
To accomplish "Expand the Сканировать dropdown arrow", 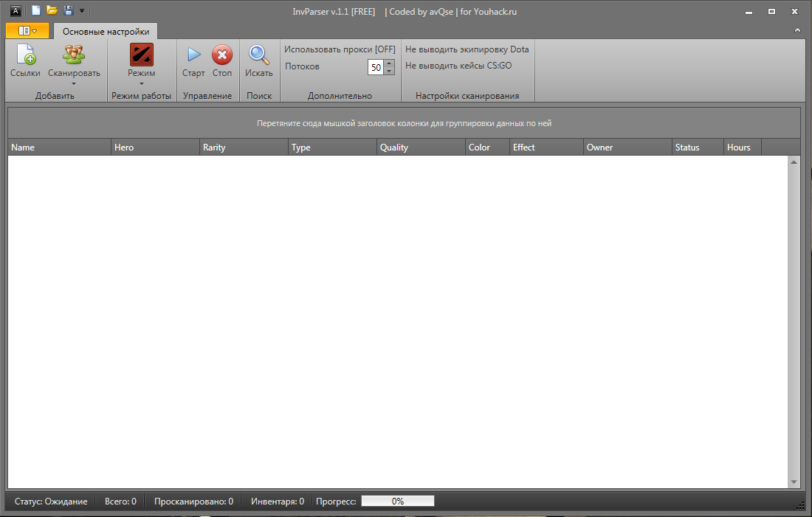I will (74, 84).
